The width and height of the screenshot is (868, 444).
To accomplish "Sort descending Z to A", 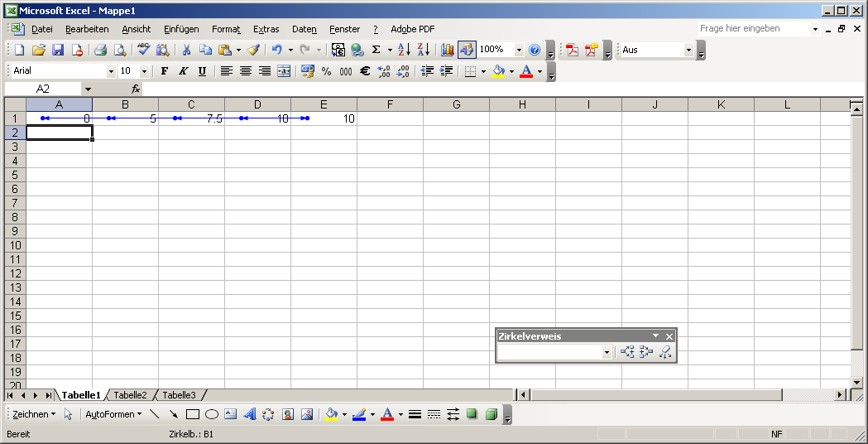I will [424, 50].
